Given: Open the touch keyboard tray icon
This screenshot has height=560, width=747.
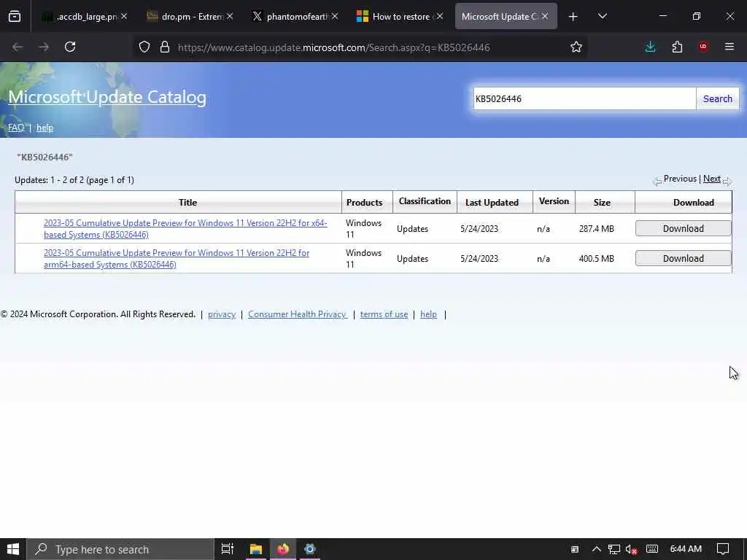Looking at the screenshot, I should pyautogui.click(x=652, y=549).
